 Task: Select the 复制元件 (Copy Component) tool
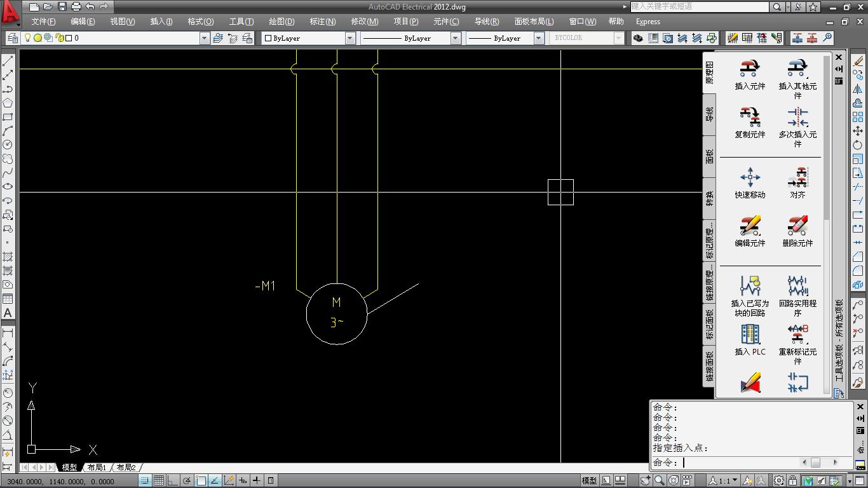tap(750, 118)
